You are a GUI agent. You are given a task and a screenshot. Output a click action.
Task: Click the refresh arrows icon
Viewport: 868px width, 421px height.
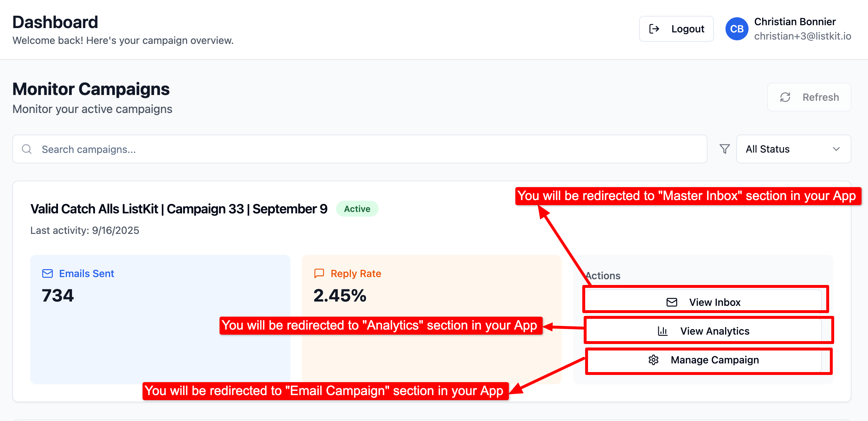(785, 97)
